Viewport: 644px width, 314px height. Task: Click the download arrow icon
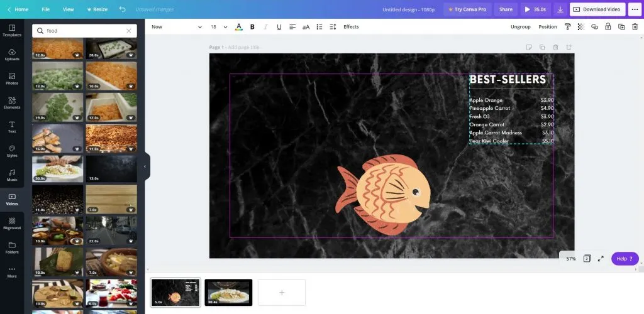pyautogui.click(x=560, y=9)
